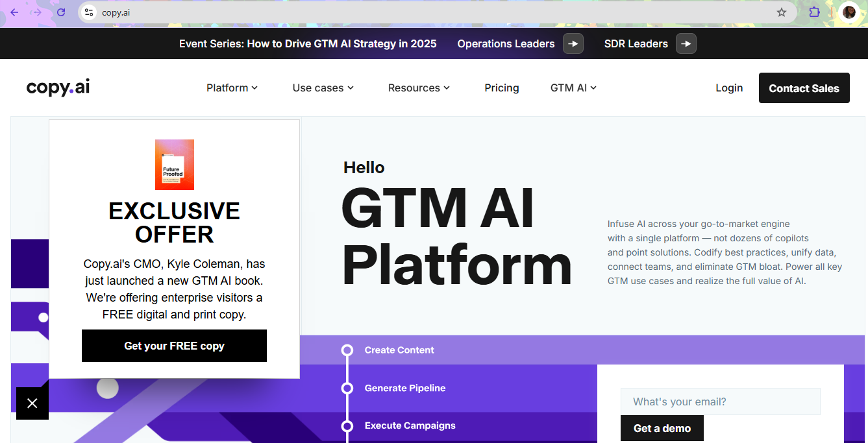
Task: Dismiss the Exclusive Offer popup
Action: (x=32, y=403)
